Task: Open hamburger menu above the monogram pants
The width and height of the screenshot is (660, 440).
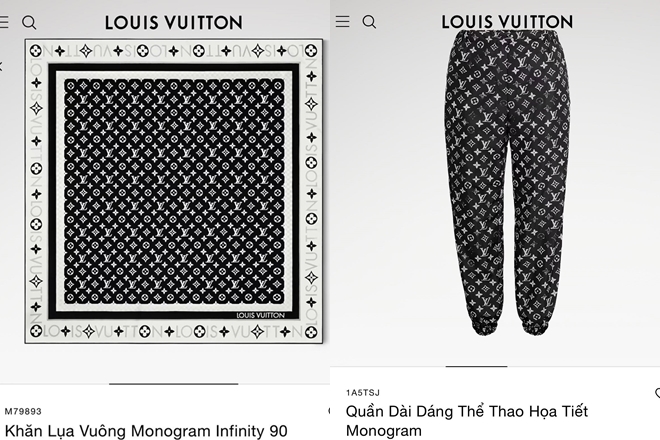Action: [343, 21]
